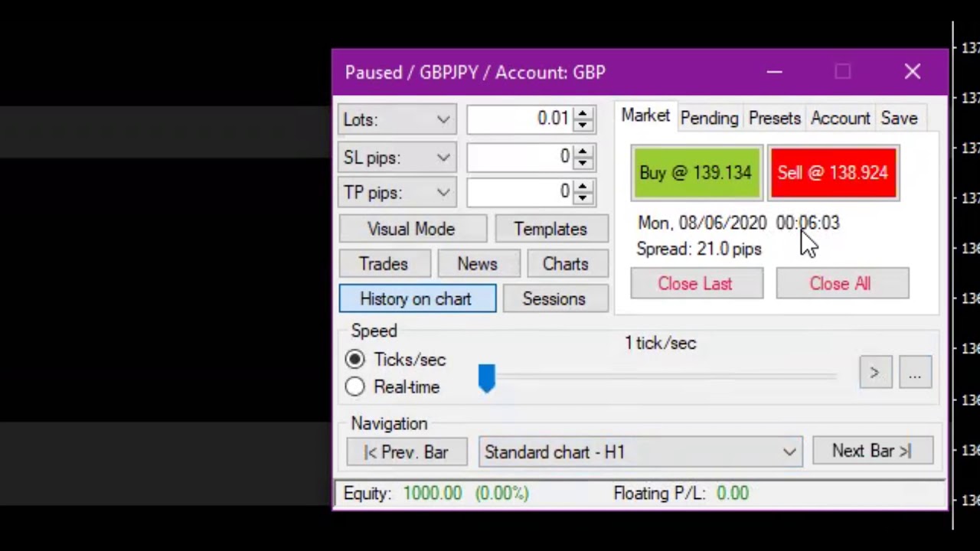Open the SL pips dropdown

coord(397,157)
